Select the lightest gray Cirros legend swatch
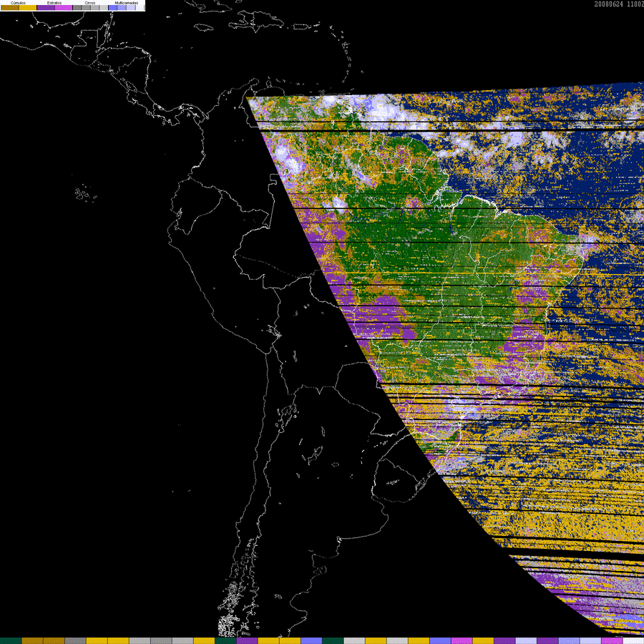 [104, 7]
